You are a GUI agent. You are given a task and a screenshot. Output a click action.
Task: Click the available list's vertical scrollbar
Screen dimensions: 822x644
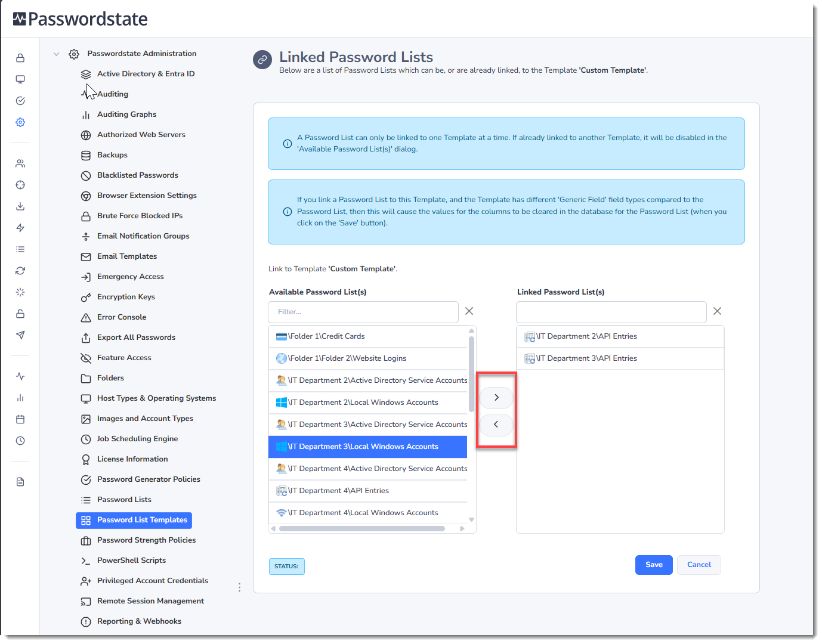pyautogui.click(x=472, y=374)
